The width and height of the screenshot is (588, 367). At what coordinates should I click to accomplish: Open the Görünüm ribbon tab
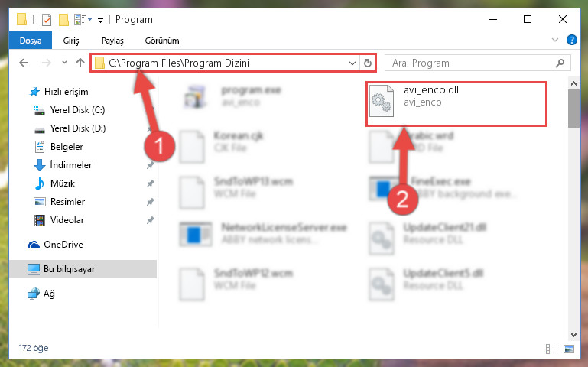pos(162,41)
